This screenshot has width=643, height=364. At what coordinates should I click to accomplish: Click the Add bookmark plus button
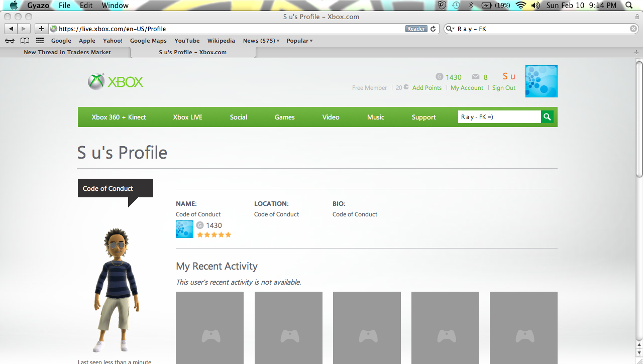(x=42, y=29)
